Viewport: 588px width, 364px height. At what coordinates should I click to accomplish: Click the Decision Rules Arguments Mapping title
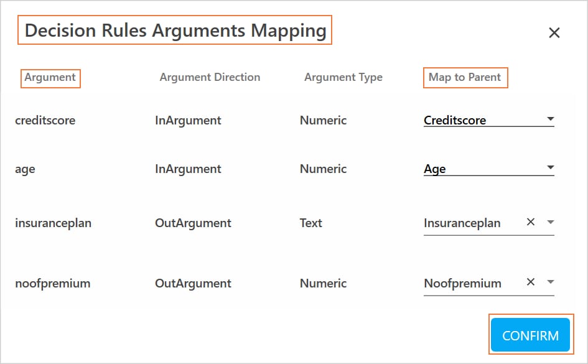tap(175, 31)
